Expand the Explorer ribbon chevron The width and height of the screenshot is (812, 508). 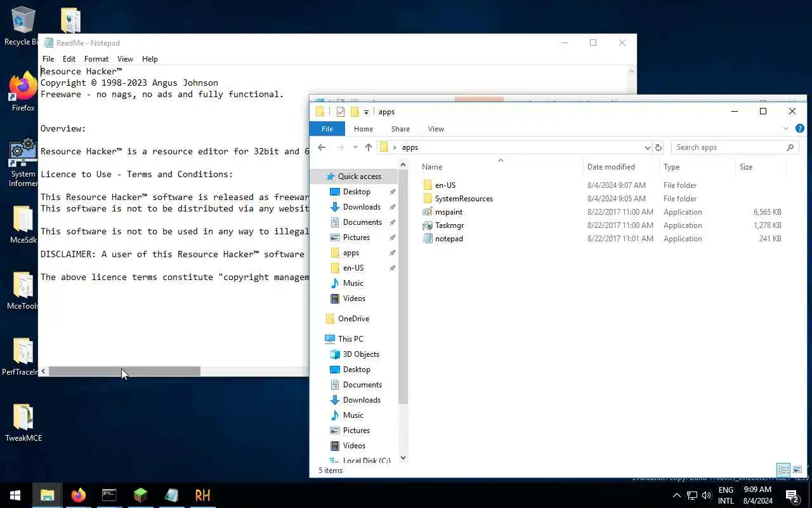[786, 128]
